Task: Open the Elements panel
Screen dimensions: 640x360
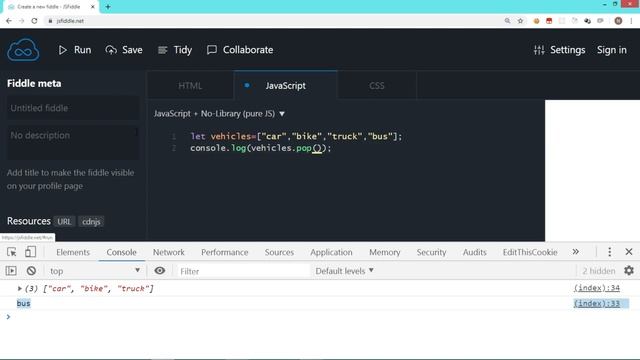Action: click(73, 252)
